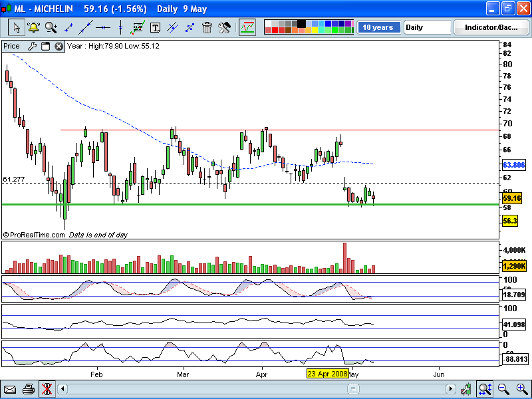Viewport: 532px width, 399px height.
Task: Pick the bright green color swatch
Action: [x=334, y=31]
